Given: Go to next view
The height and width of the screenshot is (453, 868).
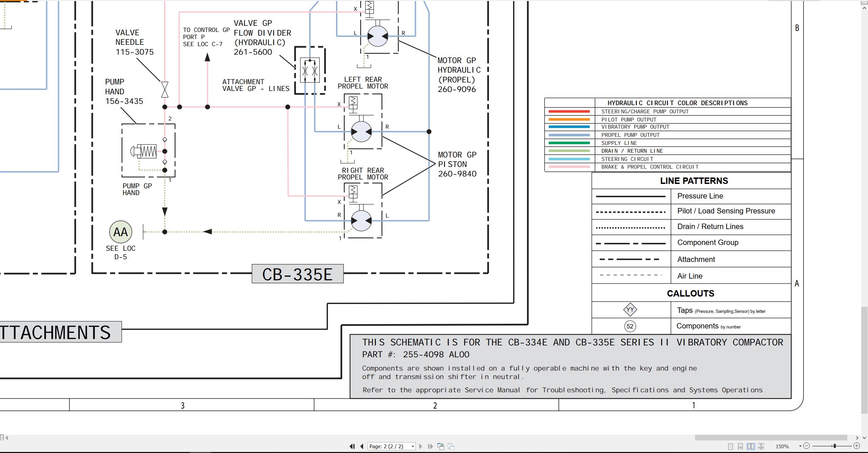Looking at the screenshot, I should tap(451, 447).
